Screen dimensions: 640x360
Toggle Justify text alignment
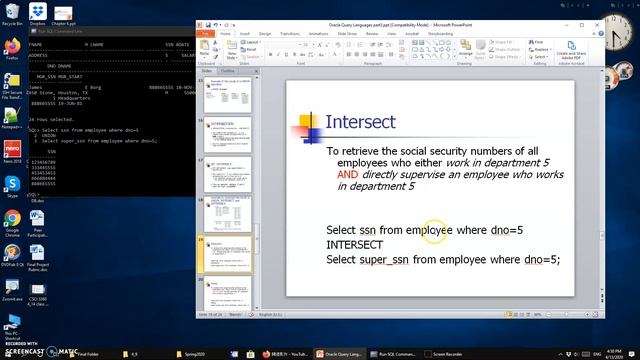pos(373,54)
